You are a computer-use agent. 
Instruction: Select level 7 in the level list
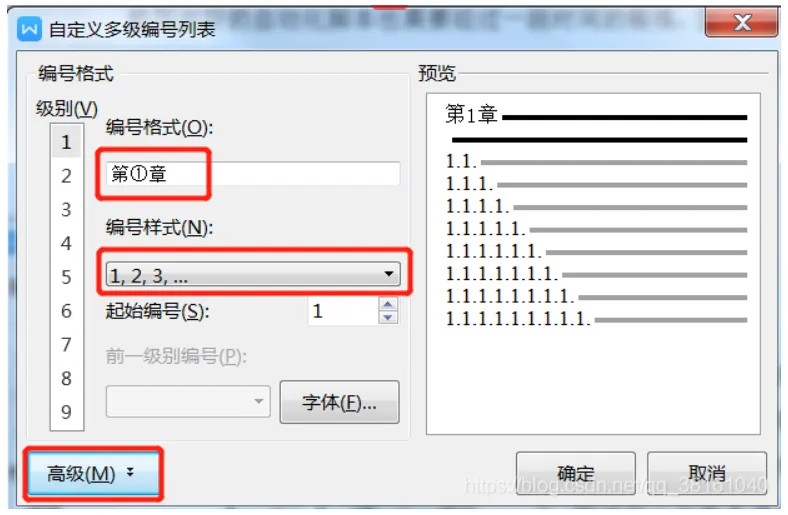click(66, 345)
